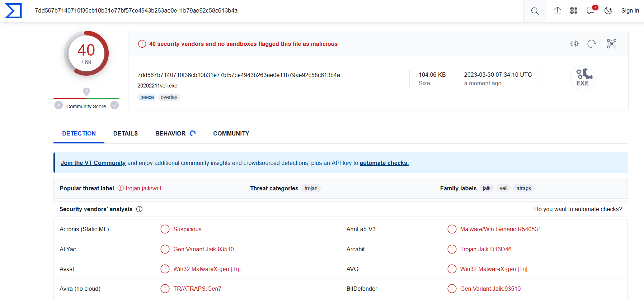This screenshot has width=644, height=299.
Task: Vote positive on community score
Action: (x=114, y=105)
